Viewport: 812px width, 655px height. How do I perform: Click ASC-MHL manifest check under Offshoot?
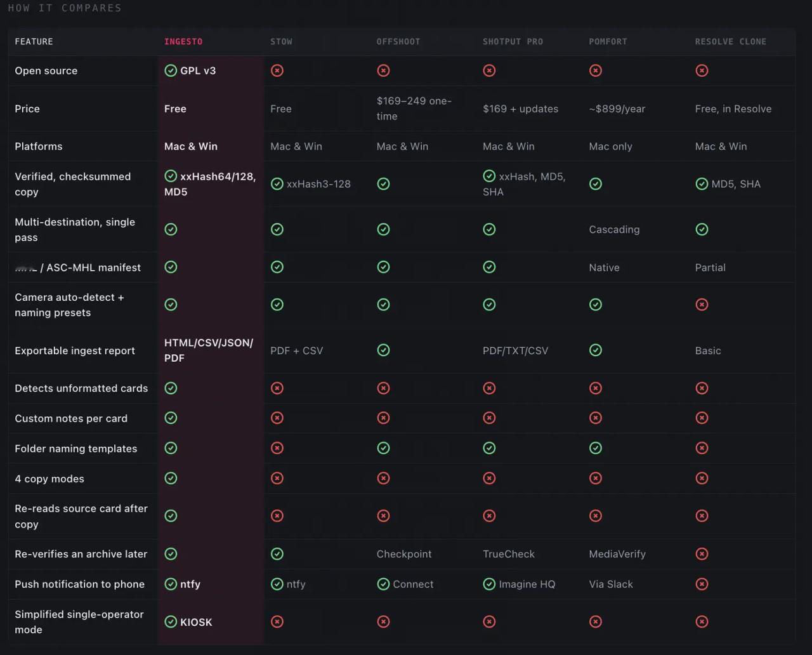coord(383,267)
